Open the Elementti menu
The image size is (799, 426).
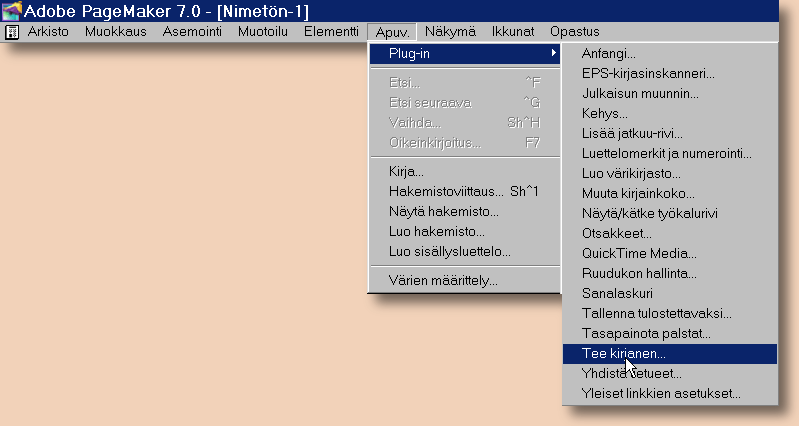(331, 32)
